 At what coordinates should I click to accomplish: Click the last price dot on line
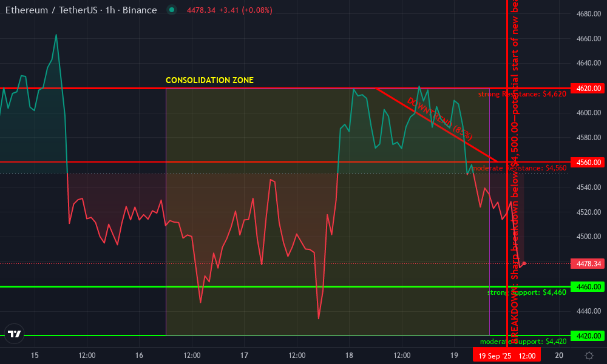(524, 263)
